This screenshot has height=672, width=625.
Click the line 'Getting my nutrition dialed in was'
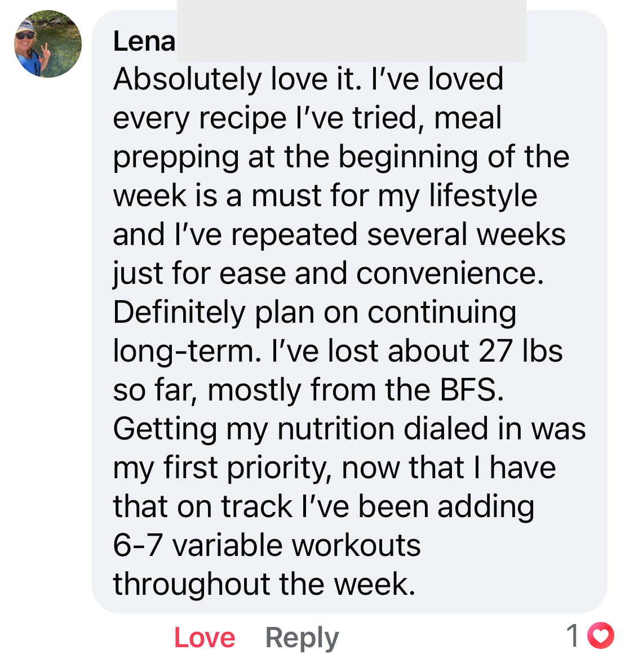click(349, 429)
